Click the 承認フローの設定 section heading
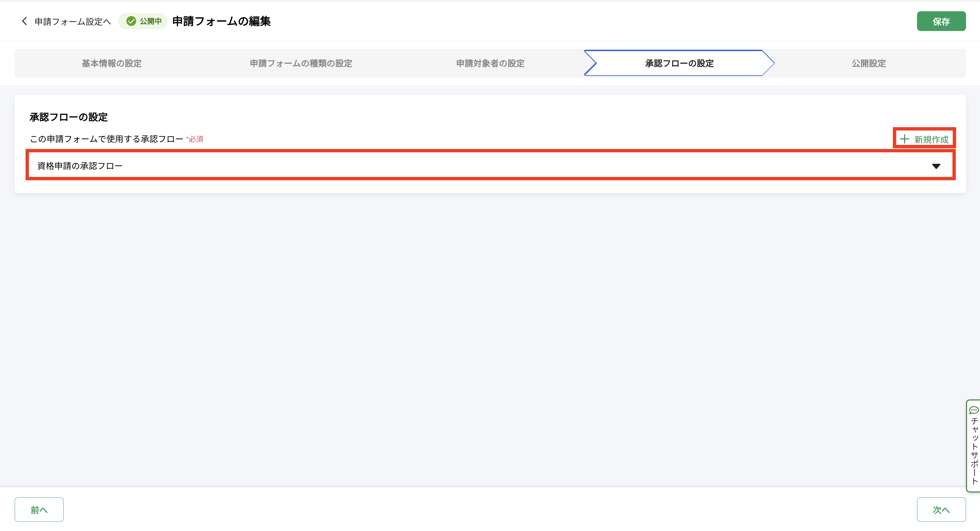The width and height of the screenshot is (980, 531). [x=68, y=117]
